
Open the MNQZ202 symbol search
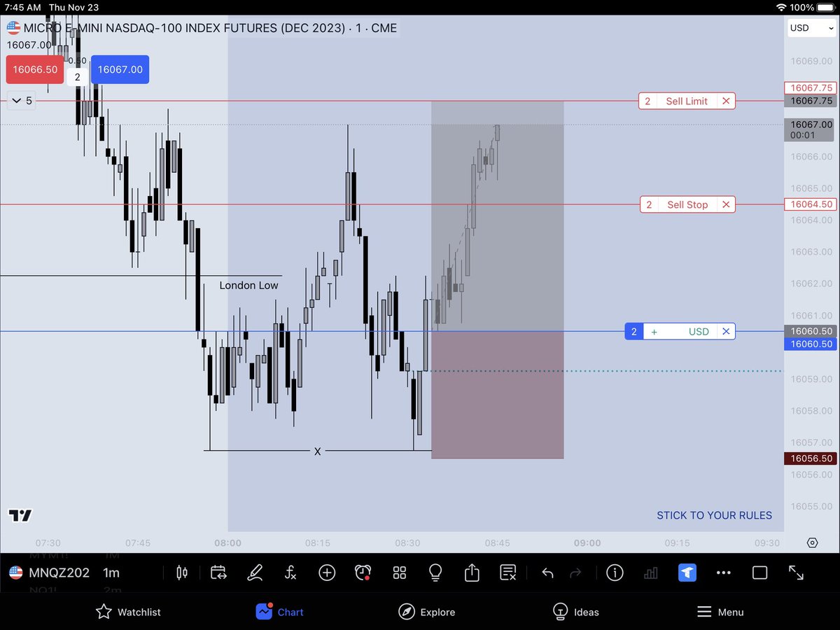59,573
